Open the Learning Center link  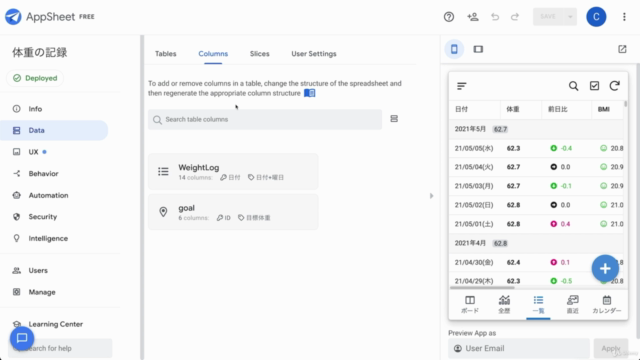point(56,324)
